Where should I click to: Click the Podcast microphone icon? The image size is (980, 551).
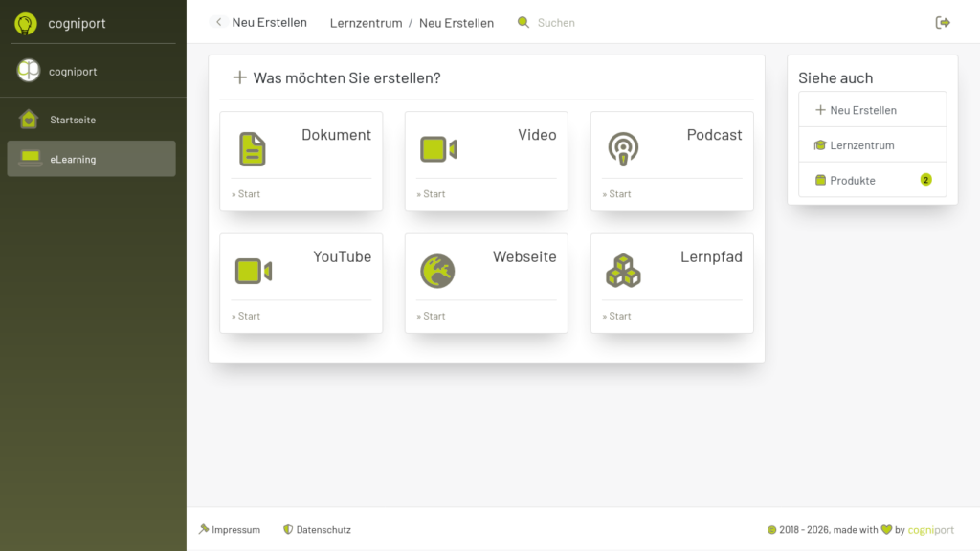(x=623, y=149)
